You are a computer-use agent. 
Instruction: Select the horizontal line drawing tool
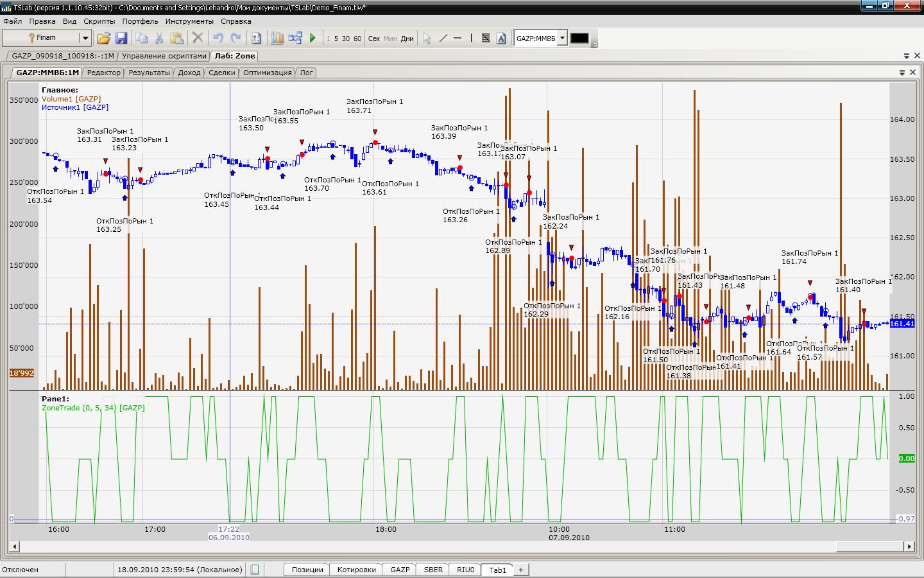click(x=458, y=39)
